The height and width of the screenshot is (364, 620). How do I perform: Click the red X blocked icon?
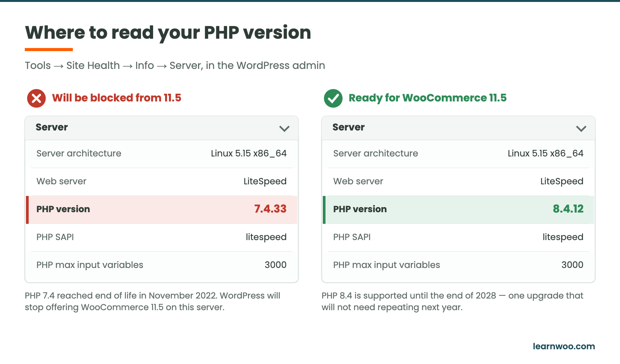tap(36, 98)
